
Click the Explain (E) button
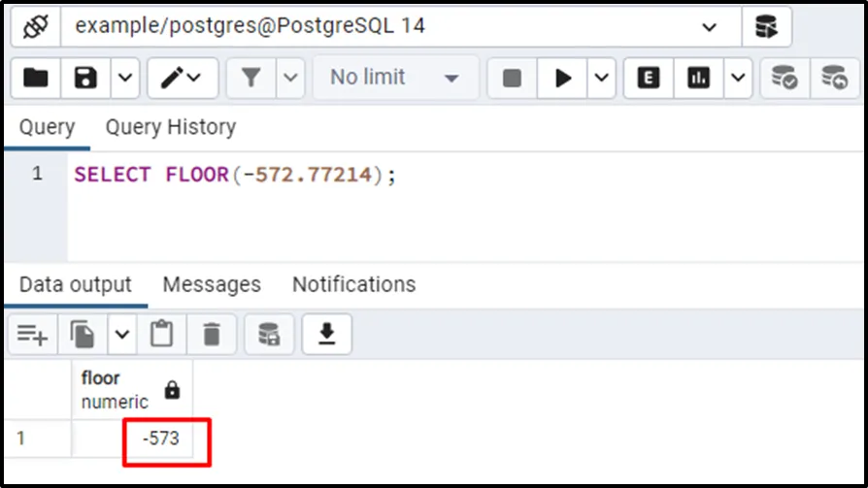click(649, 78)
